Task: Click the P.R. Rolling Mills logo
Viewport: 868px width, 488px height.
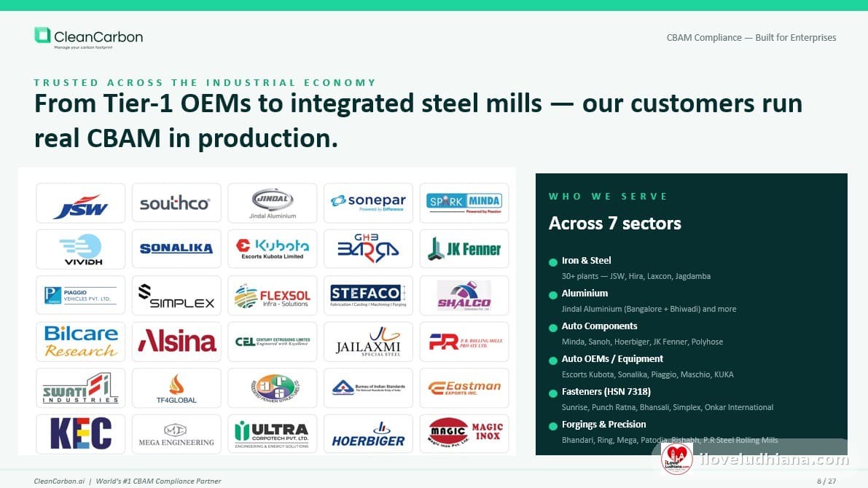Action: (x=464, y=342)
